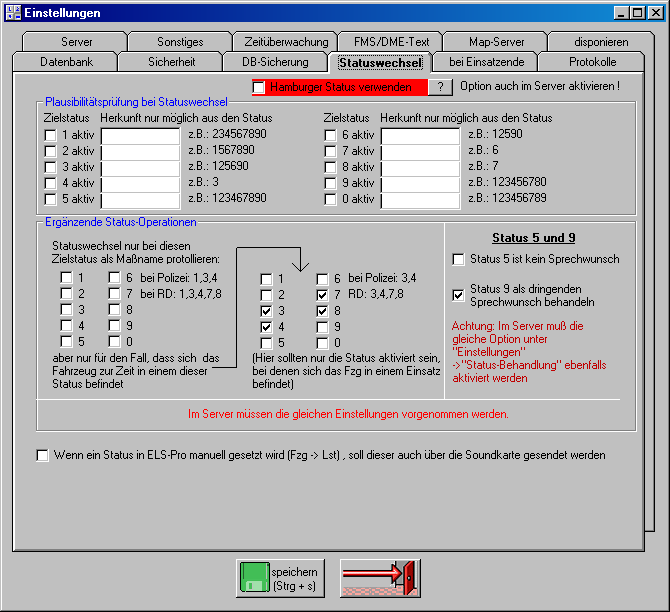
Task: Enable the Hamburger Status verwenden checkbox
Action: point(259,87)
